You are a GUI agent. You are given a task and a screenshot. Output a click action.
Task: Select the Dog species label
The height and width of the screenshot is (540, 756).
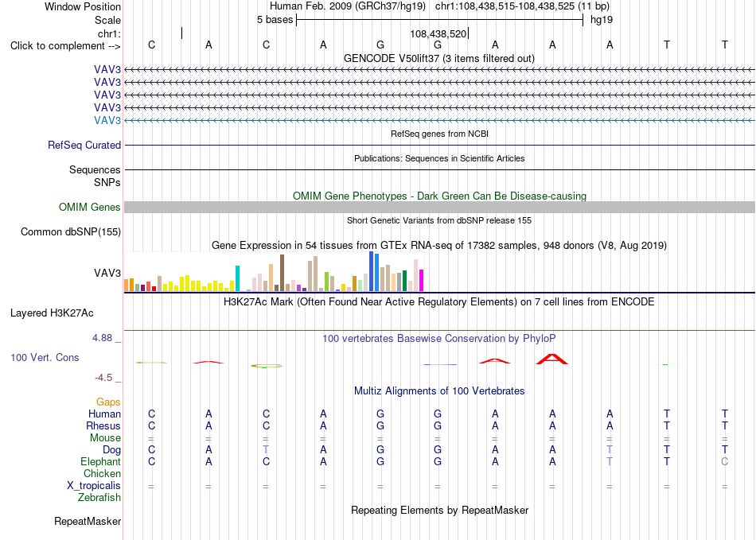[112, 450]
